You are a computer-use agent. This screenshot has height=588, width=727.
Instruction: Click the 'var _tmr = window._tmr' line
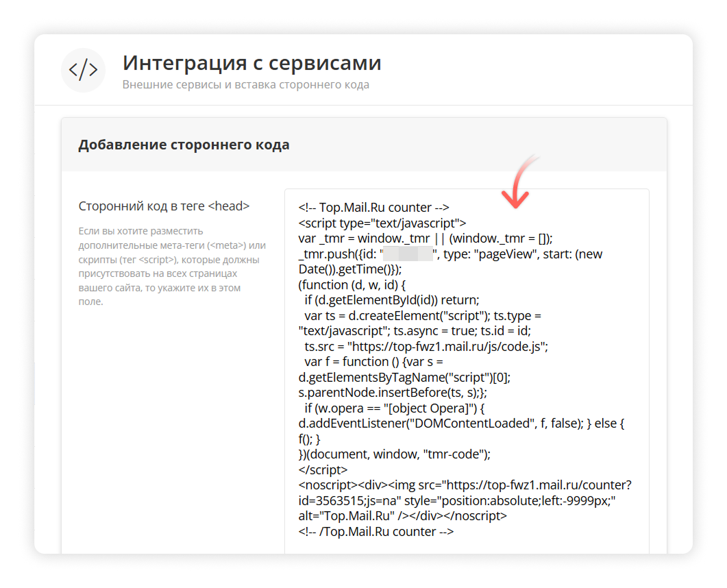(x=425, y=238)
